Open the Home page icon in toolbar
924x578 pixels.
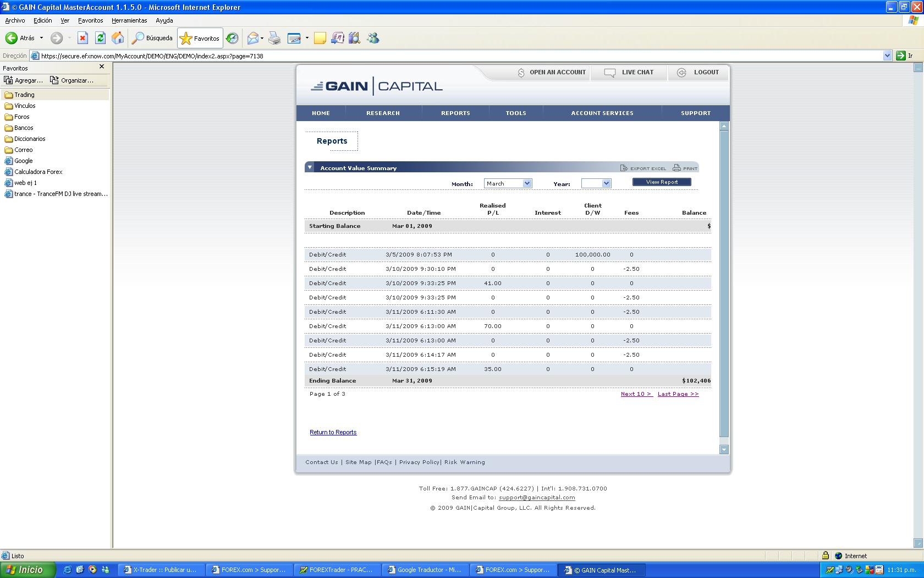click(x=118, y=38)
